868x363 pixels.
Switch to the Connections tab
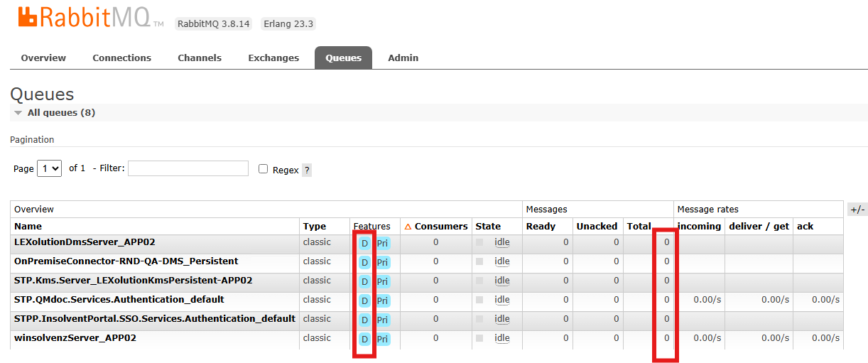click(x=121, y=58)
